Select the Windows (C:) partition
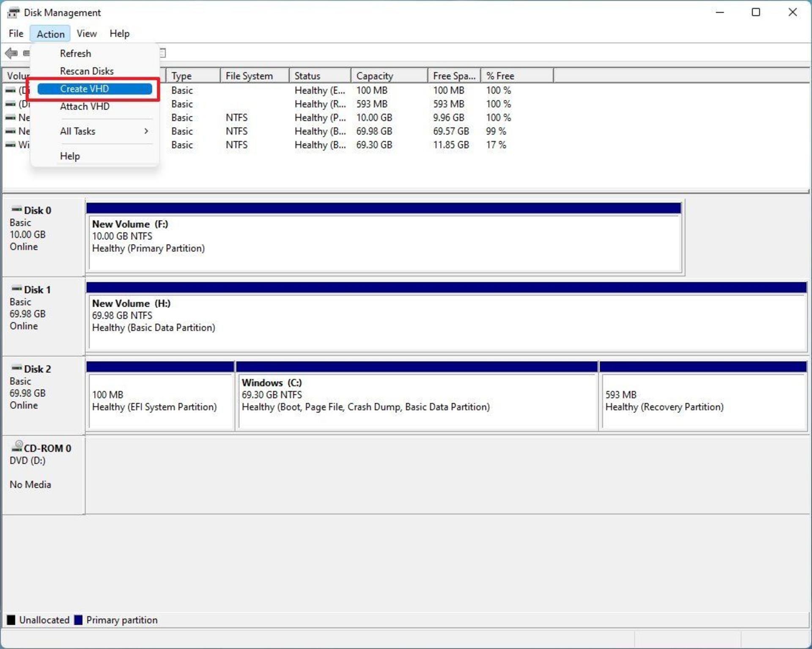Viewport: 812px width, 649px height. click(x=417, y=396)
